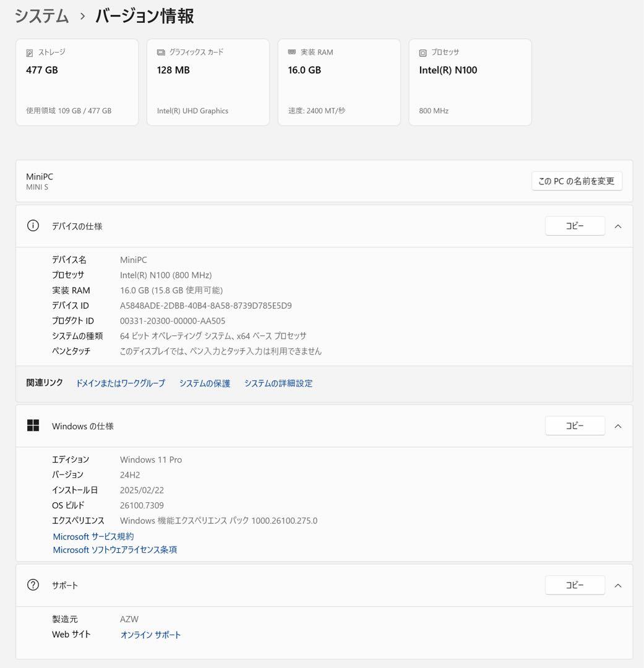Open システムの保護 link
The width and height of the screenshot is (644, 668).
point(205,383)
